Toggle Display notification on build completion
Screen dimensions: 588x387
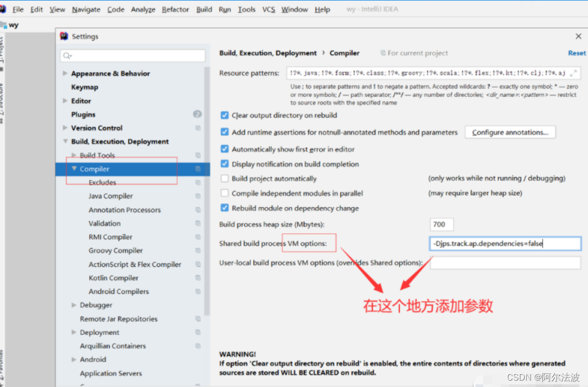point(224,164)
